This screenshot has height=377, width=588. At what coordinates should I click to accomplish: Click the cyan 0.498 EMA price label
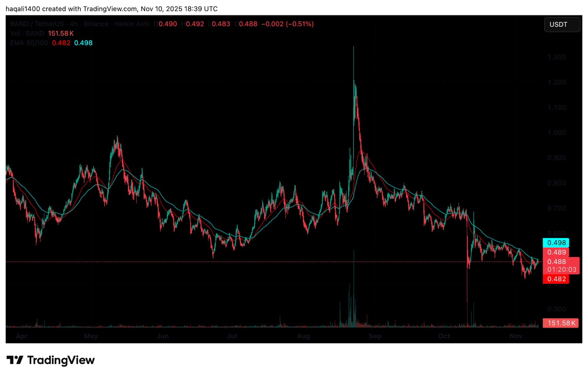coord(556,243)
